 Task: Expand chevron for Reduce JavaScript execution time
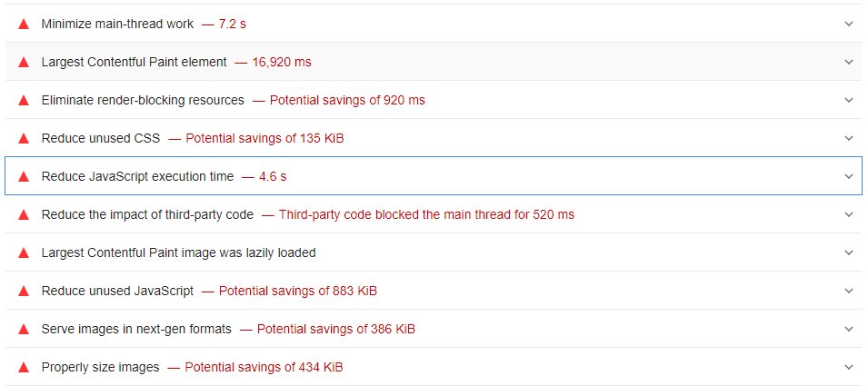click(849, 176)
